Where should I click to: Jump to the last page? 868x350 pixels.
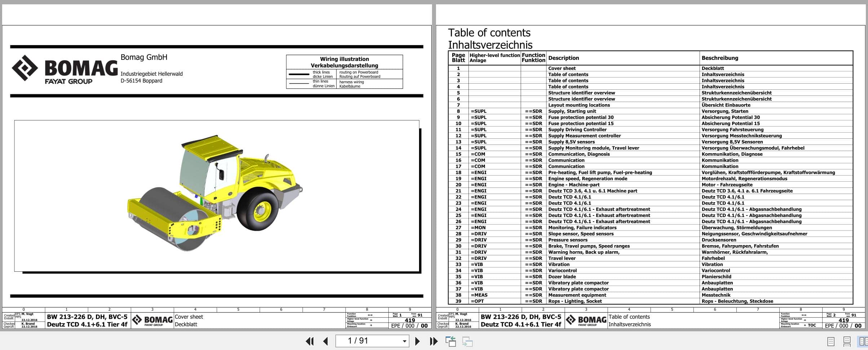(x=433, y=341)
